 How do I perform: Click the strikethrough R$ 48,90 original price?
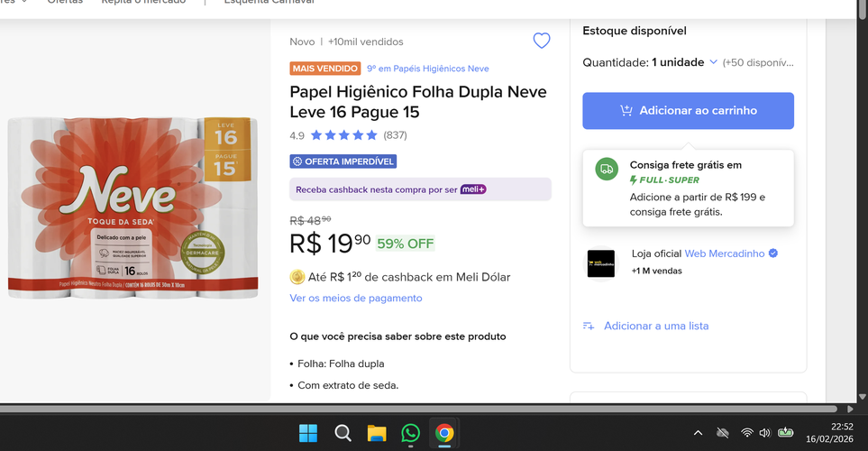(x=311, y=220)
